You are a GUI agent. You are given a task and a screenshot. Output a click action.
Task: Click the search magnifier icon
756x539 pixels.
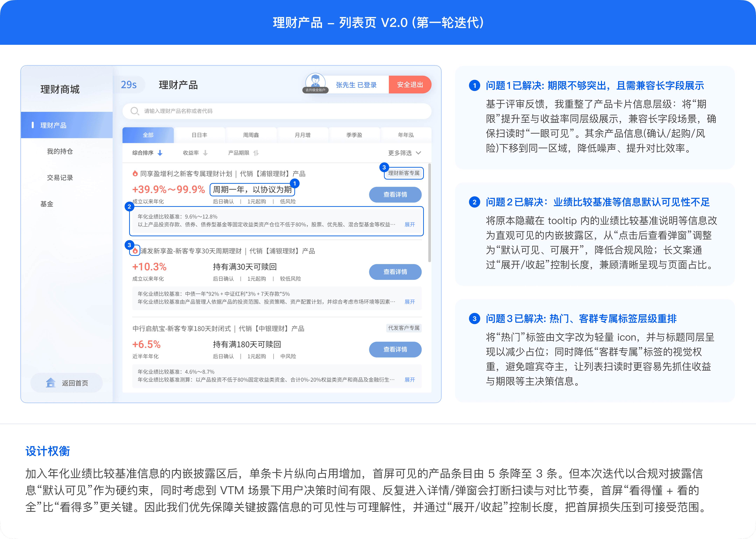tap(134, 111)
